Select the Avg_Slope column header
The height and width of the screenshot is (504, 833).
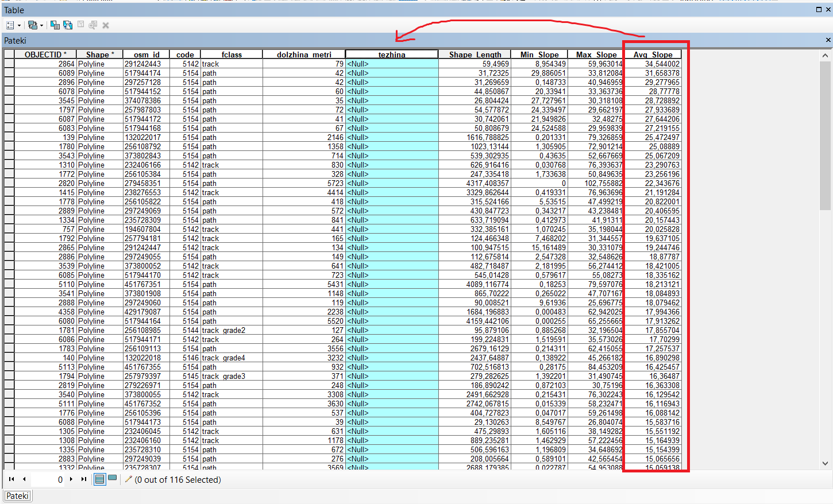[653, 55]
